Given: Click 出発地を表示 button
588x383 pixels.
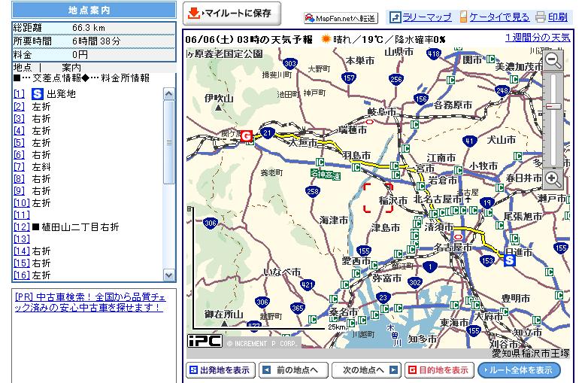Looking at the screenshot, I should [x=220, y=370].
